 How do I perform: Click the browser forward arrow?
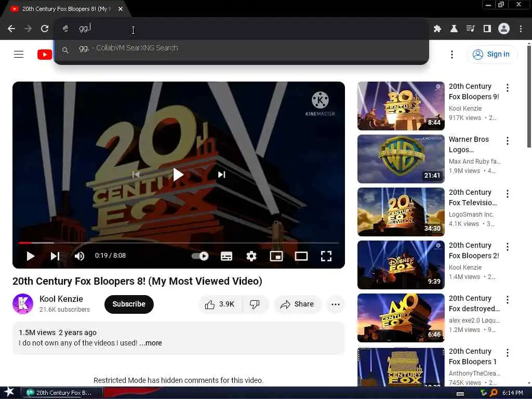(28, 29)
